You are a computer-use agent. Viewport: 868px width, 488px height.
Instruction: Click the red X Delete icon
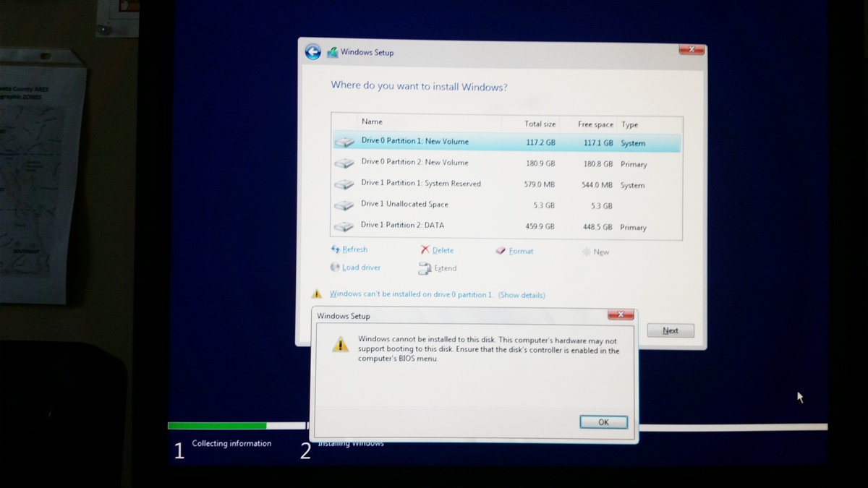pos(425,249)
